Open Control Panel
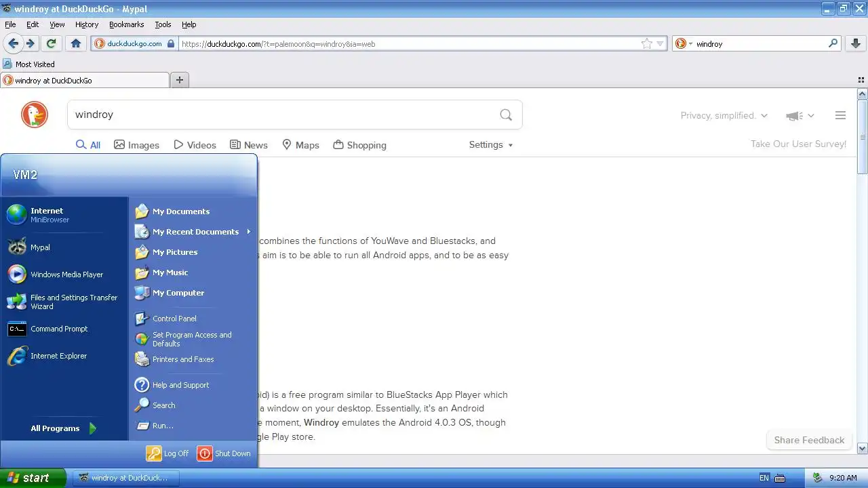 [x=193, y=319]
